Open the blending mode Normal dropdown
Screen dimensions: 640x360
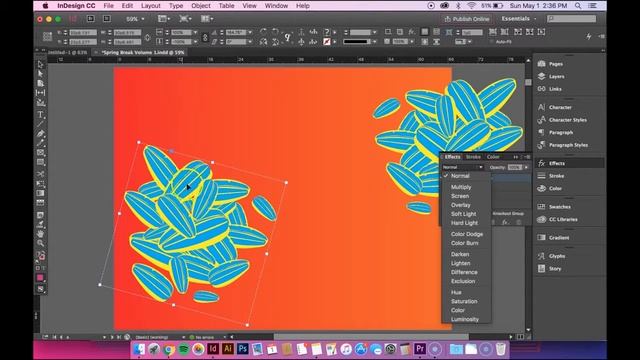pos(462,167)
